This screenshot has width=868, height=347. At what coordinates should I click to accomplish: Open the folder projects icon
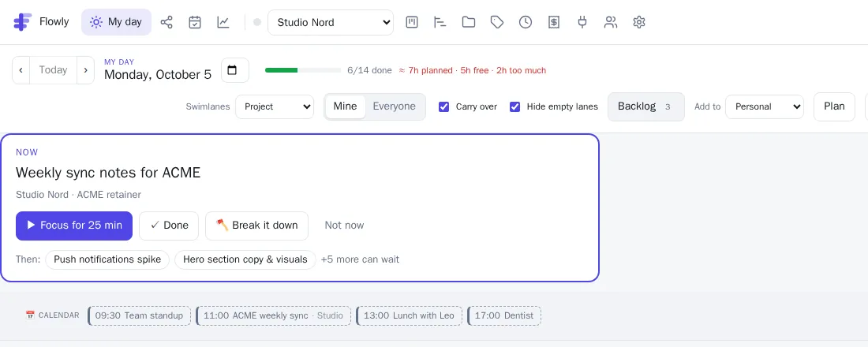click(469, 22)
